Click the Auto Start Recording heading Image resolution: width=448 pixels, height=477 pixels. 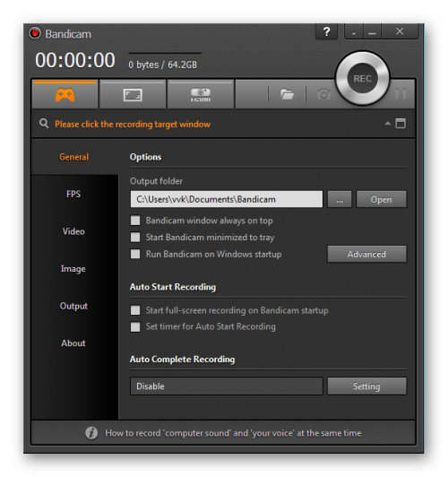pyautogui.click(x=173, y=287)
